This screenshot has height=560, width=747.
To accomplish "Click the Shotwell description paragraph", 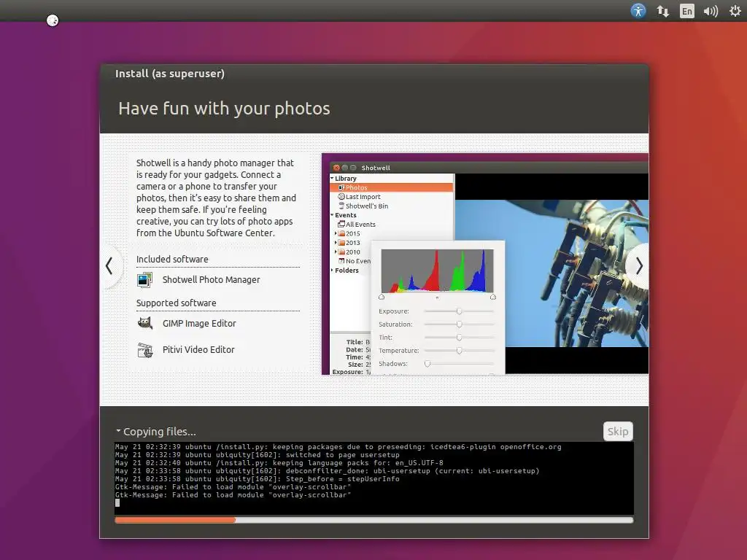I will coord(216,198).
